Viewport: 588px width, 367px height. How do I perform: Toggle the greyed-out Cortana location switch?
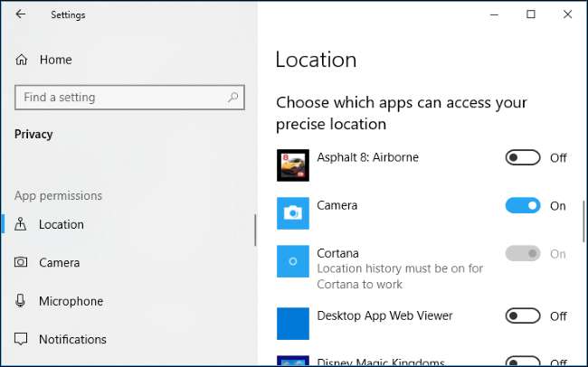pyautogui.click(x=522, y=254)
